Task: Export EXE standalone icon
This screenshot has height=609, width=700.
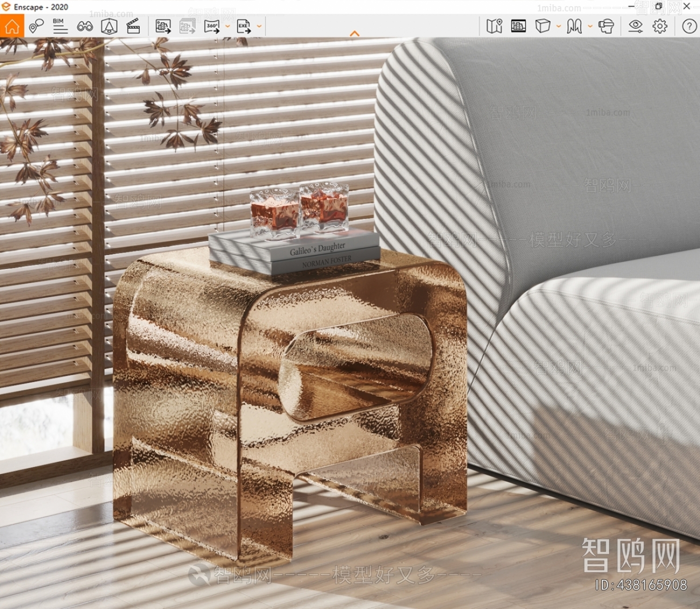Action: click(x=244, y=26)
